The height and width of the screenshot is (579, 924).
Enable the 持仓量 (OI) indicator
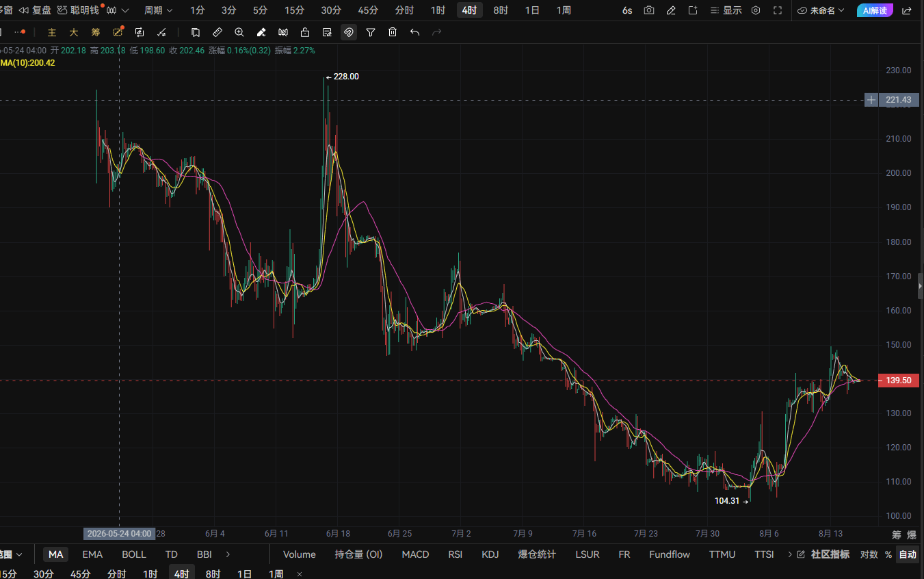358,554
